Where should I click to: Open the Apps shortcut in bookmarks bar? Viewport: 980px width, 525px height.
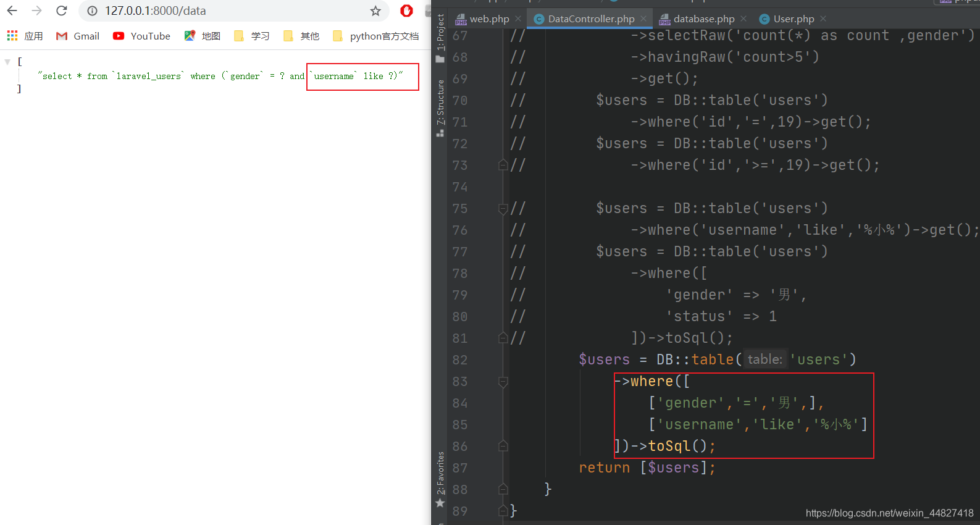click(25, 36)
